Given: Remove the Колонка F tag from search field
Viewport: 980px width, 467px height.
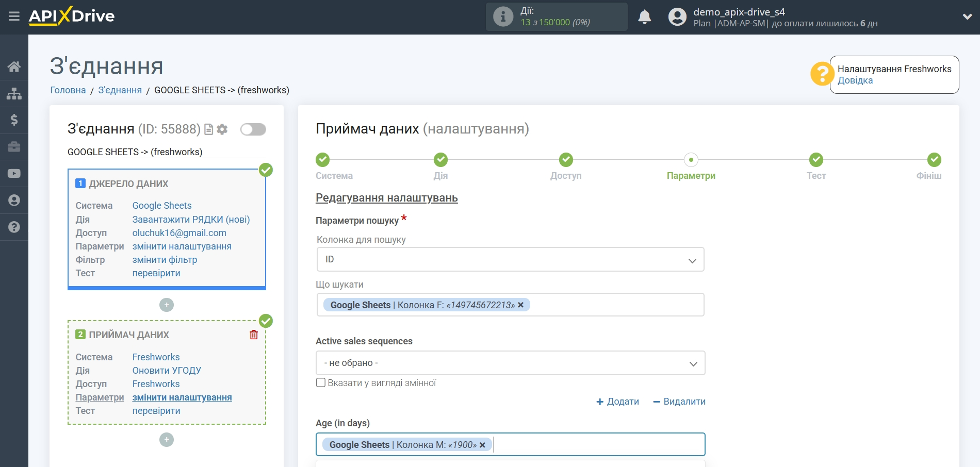Looking at the screenshot, I should (x=521, y=305).
